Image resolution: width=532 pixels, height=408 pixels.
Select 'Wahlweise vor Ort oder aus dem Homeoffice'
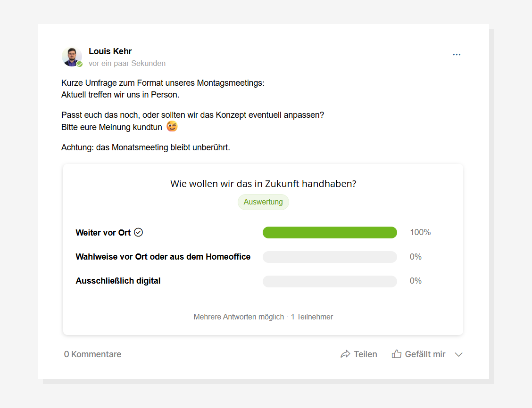[x=163, y=257]
